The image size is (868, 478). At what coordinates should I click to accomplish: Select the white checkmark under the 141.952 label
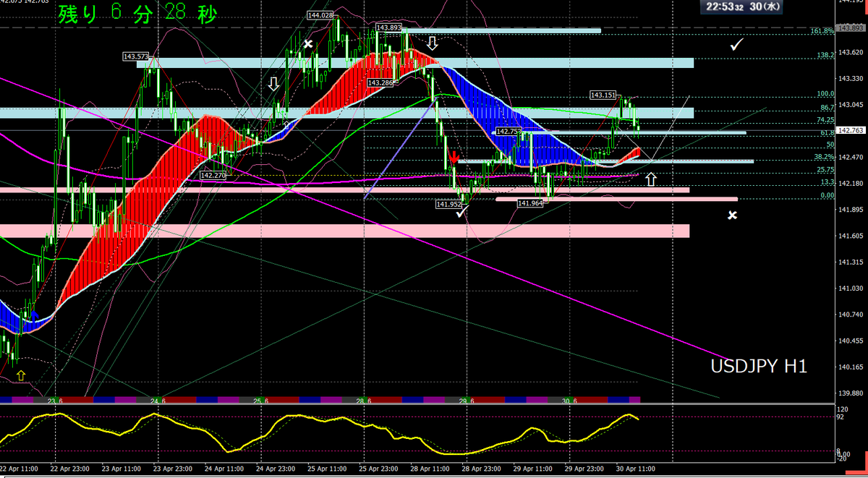click(461, 212)
